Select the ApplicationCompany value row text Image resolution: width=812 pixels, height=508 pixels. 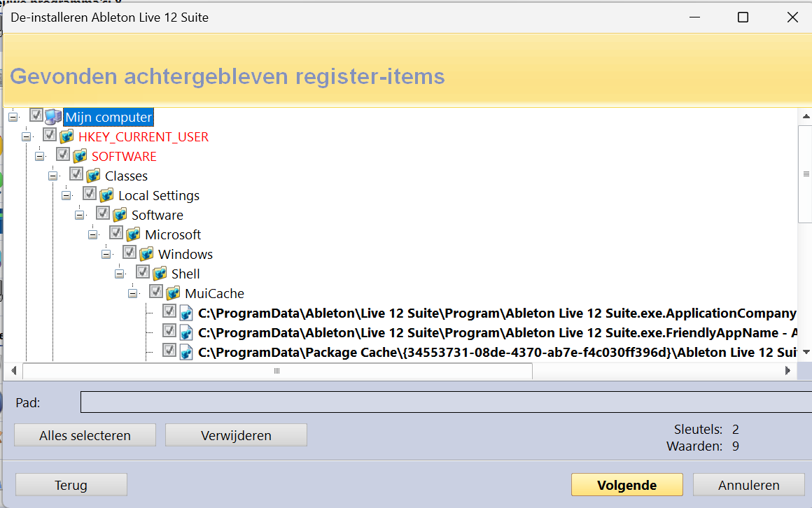(497, 313)
